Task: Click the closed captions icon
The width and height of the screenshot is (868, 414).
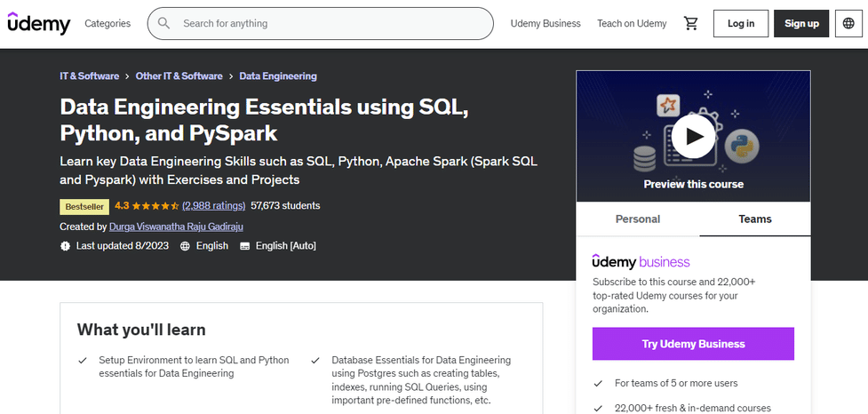Action: [x=245, y=246]
